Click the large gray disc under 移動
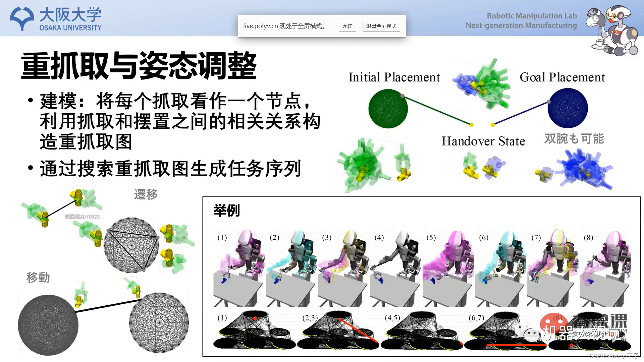 48,325
